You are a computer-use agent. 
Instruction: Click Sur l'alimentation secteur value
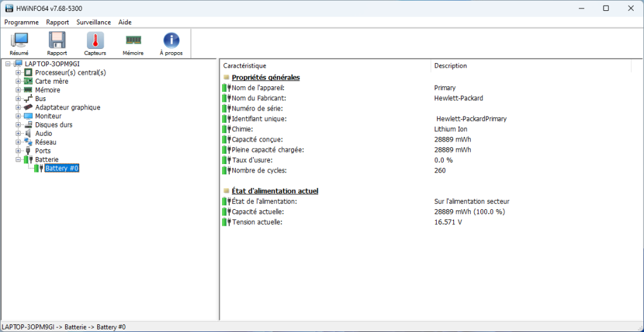(x=471, y=201)
